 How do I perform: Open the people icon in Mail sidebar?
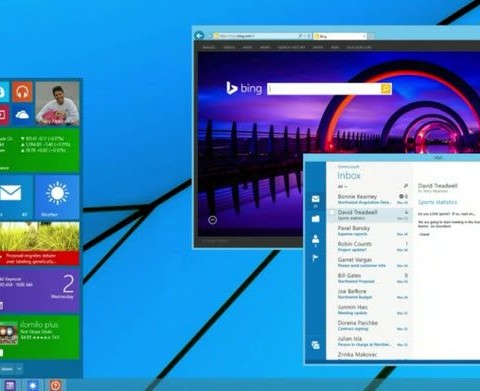(315, 239)
